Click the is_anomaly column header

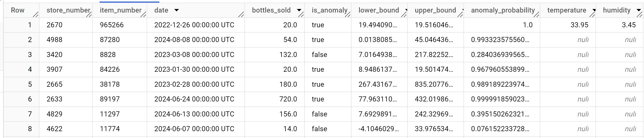coord(328,10)
